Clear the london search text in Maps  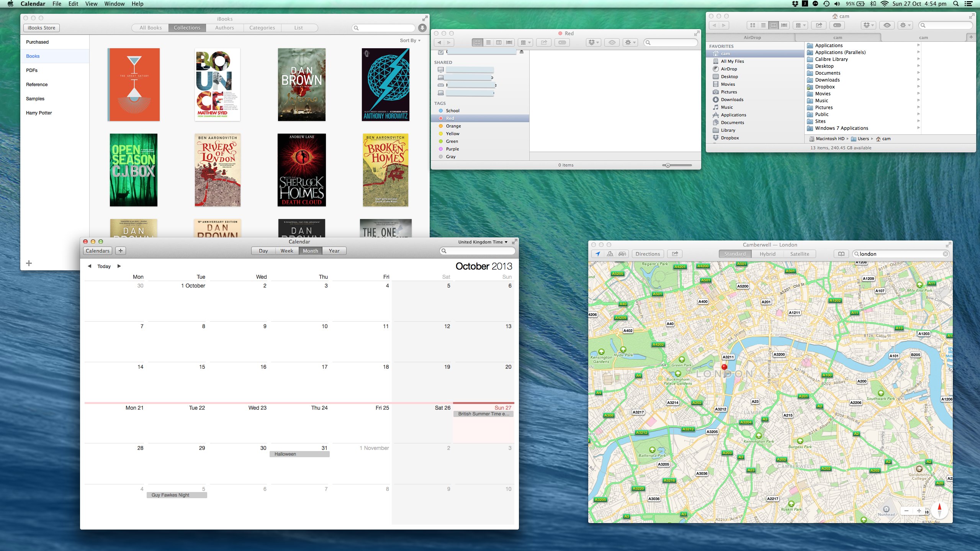[x=946, y=254]
